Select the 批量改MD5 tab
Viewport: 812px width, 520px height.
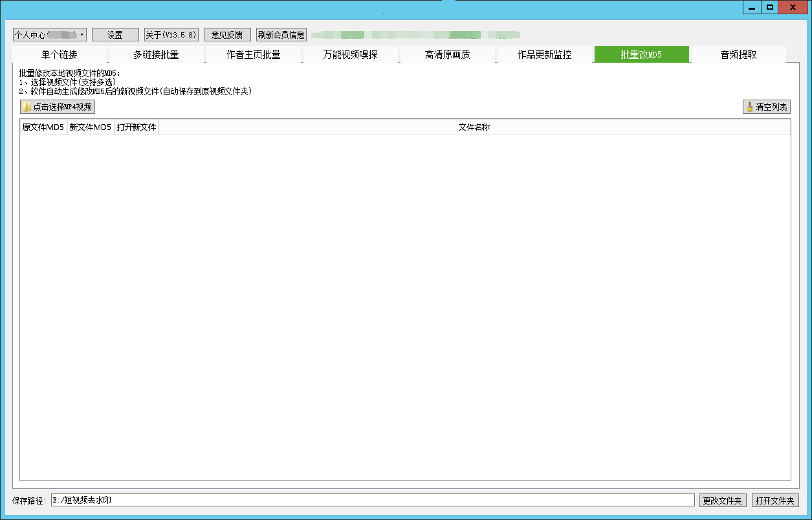[641, 55]
